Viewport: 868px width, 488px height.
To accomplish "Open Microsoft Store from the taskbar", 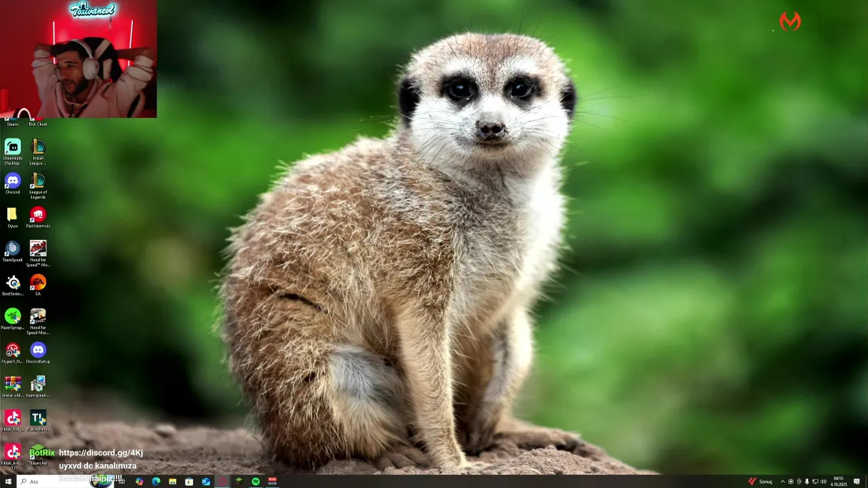I will click(x=189, y=482).
